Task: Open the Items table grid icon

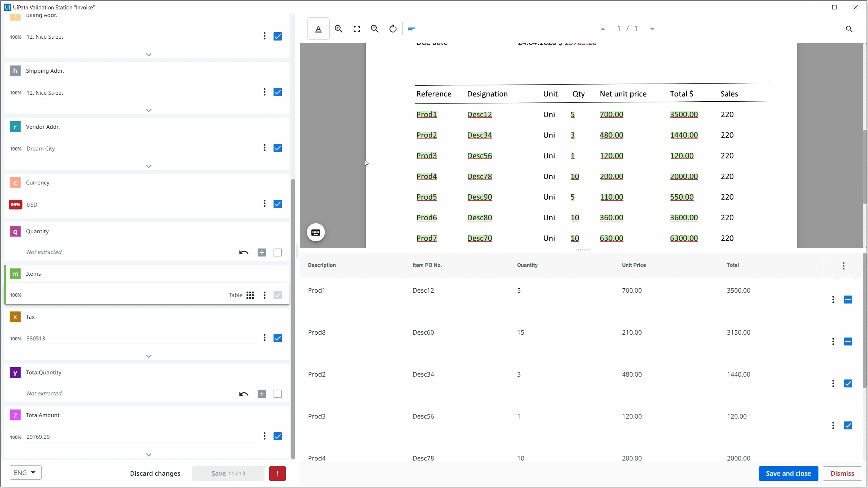Action: (x=250, y=295)
